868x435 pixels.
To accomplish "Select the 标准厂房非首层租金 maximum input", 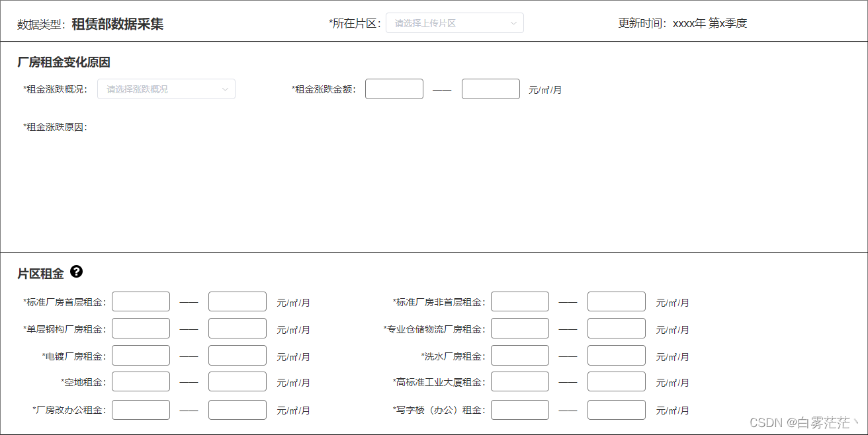I will click(617, 301).
